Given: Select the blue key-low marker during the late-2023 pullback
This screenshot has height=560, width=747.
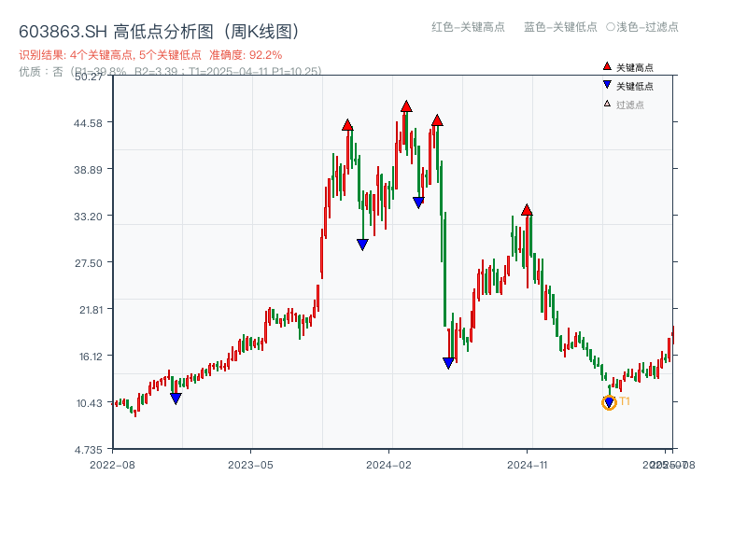Looking at the screenshot, I should click(x=362, y=244).
